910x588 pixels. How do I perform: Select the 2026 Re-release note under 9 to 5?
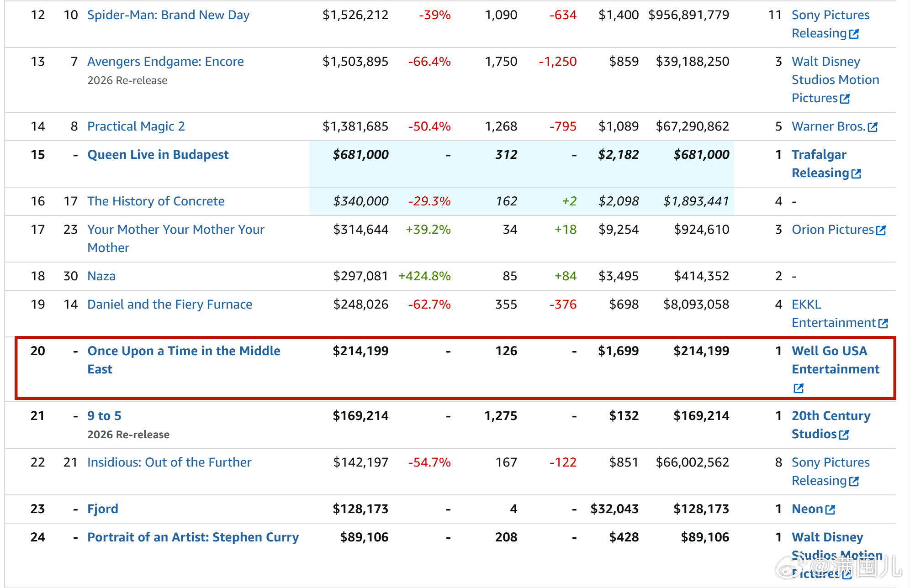pyautogui.click(x=128, y=435)
